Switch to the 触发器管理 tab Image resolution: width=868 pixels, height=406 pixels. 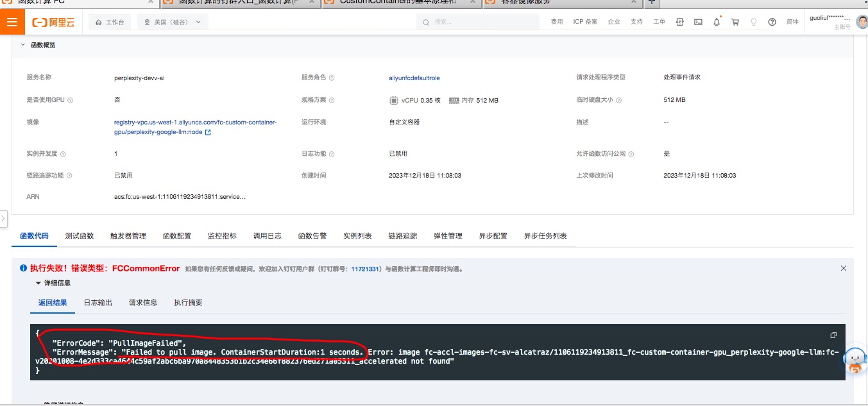tap(128, 236)
